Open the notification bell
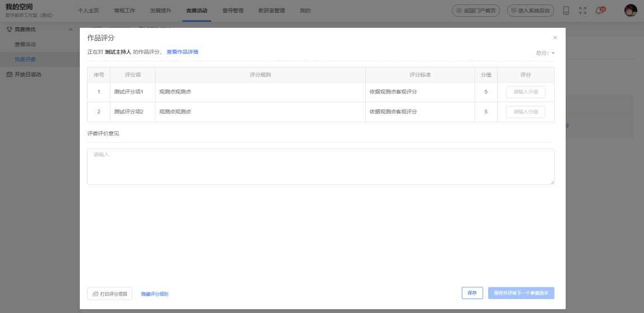 click(x=599, y=11)
